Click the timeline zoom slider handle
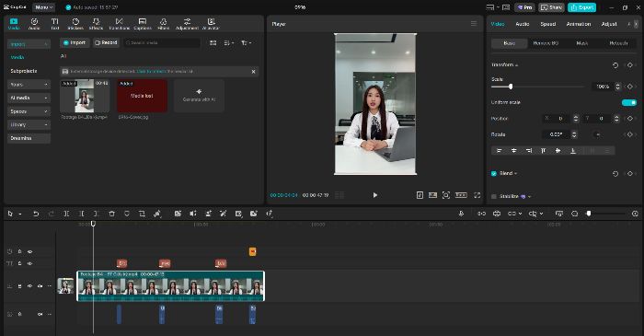Viewport: 644px width, 336px height. [x=589, y=214]
